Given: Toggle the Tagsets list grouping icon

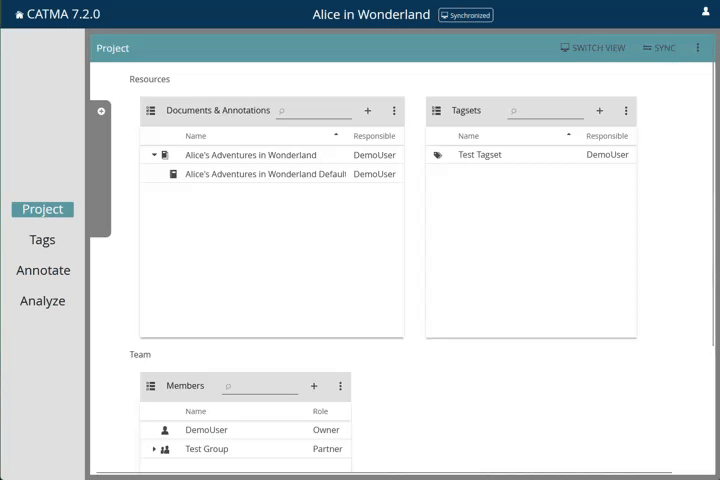Looking at the screenshot, I should point(437,111).
